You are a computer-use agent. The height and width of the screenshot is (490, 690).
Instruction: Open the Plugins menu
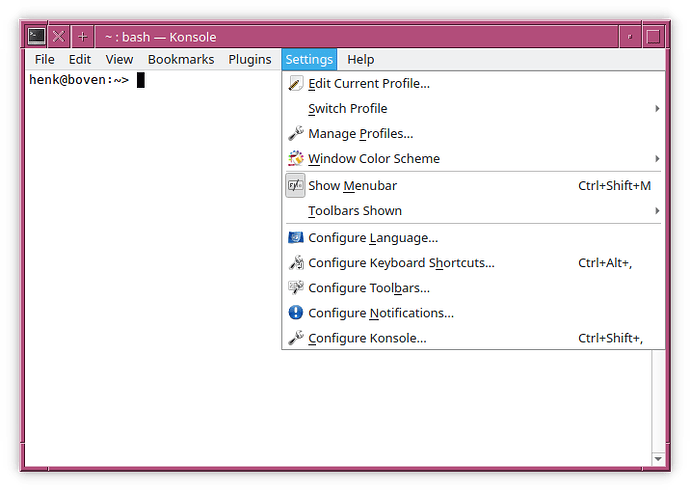coord(249,60)
